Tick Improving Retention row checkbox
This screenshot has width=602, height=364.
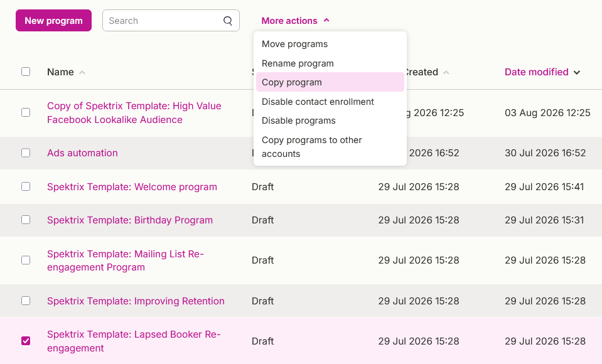click(26, 301)
